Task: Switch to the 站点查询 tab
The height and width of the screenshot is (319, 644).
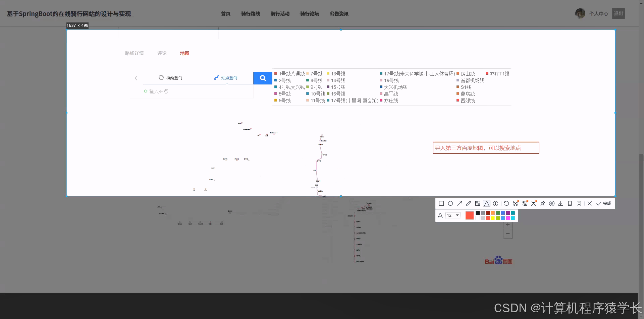Action: pyautogui.click(x=229, y=77)
